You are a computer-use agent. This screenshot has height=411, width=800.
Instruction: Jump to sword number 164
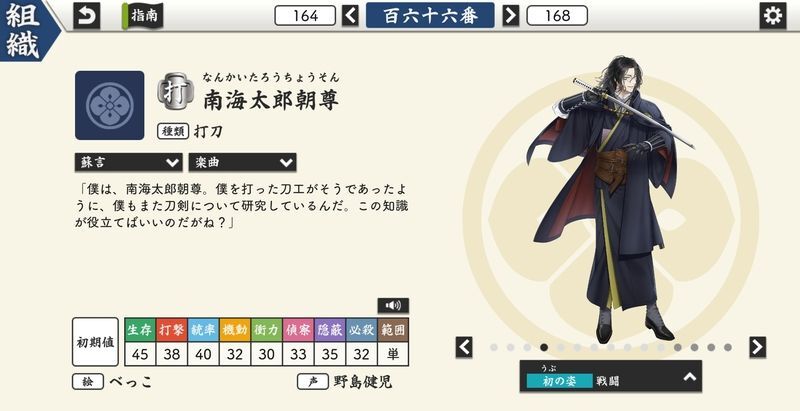(x=305, y=16)
